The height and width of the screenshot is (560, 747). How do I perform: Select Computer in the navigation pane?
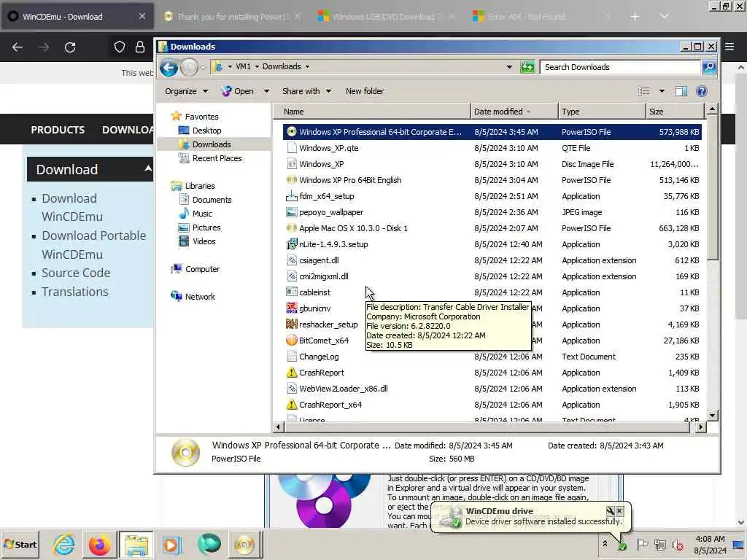point(202,268)
